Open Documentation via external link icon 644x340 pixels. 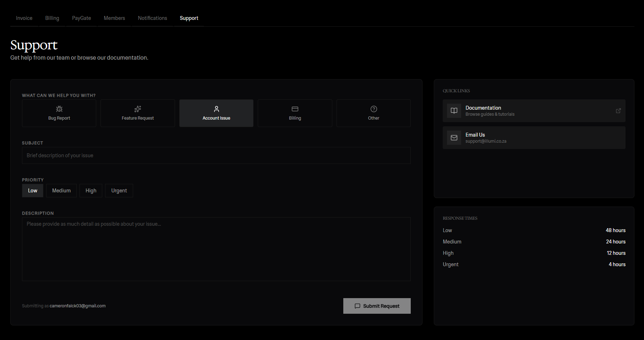tap(618, 111)
